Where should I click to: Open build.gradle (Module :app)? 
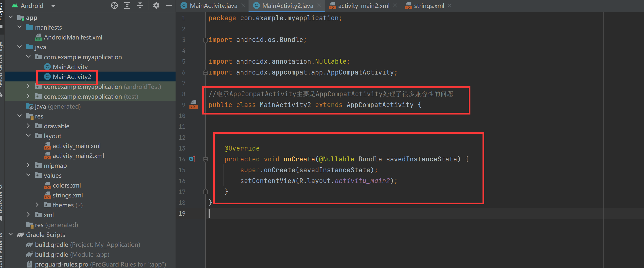(x=72, y=254)
